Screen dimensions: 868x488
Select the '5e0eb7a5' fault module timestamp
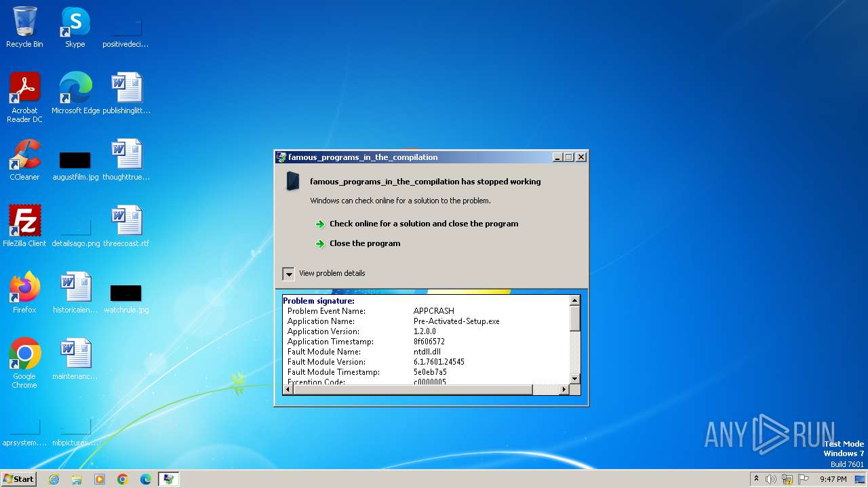point(430,372)
